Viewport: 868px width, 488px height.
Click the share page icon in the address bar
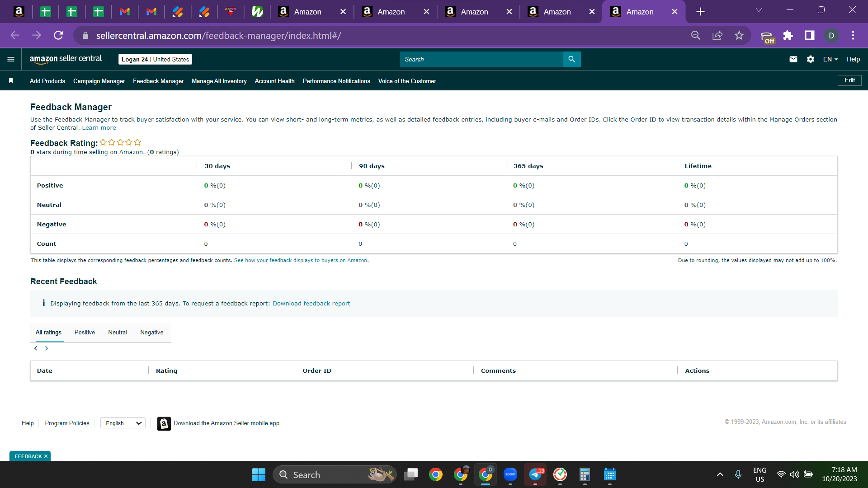(717, 35)
